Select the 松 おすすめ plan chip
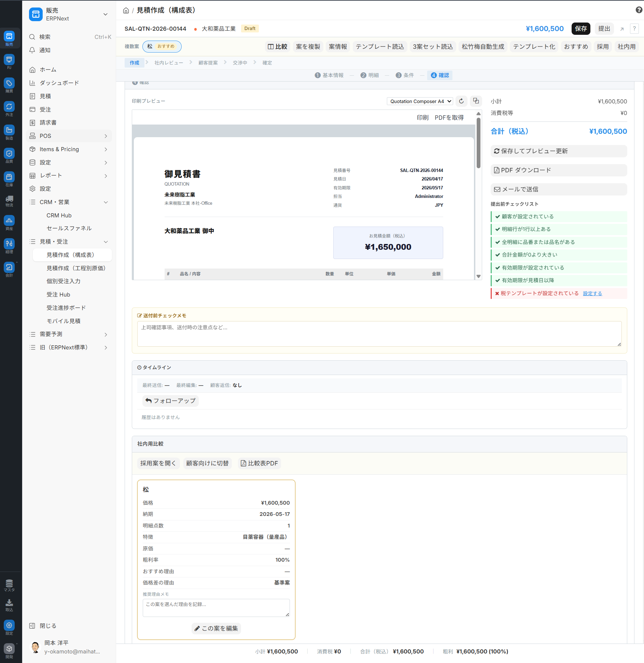644x663 pixels. coord(162,46)
